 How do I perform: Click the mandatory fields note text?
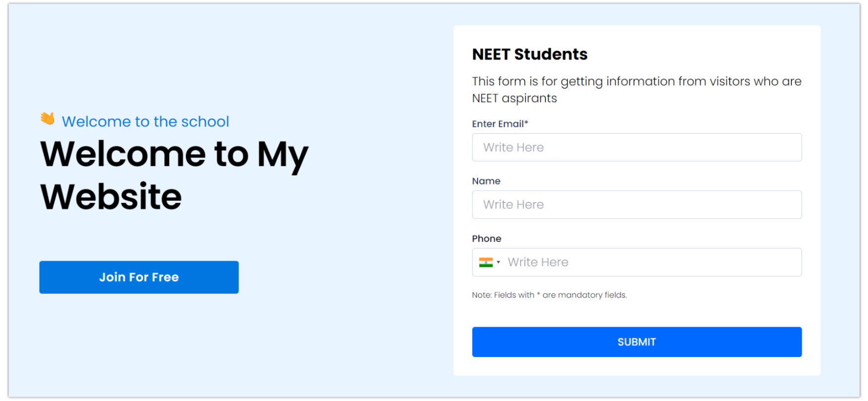coord(549,295)
